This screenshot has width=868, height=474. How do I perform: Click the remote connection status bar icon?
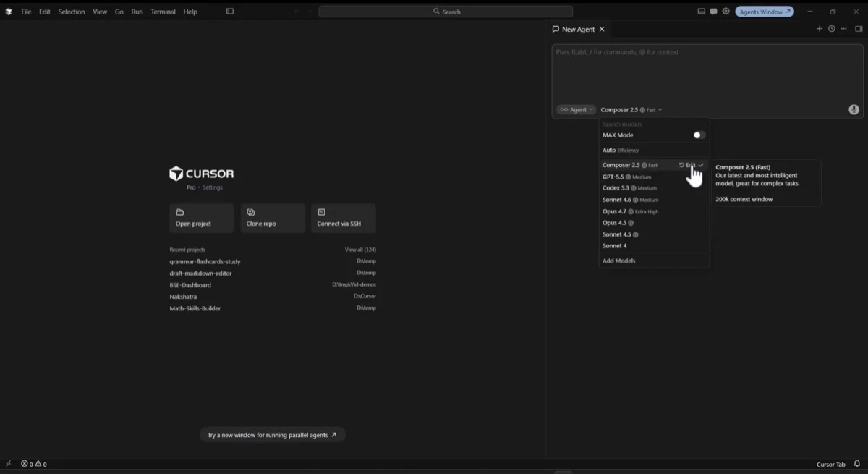point(8,464)
